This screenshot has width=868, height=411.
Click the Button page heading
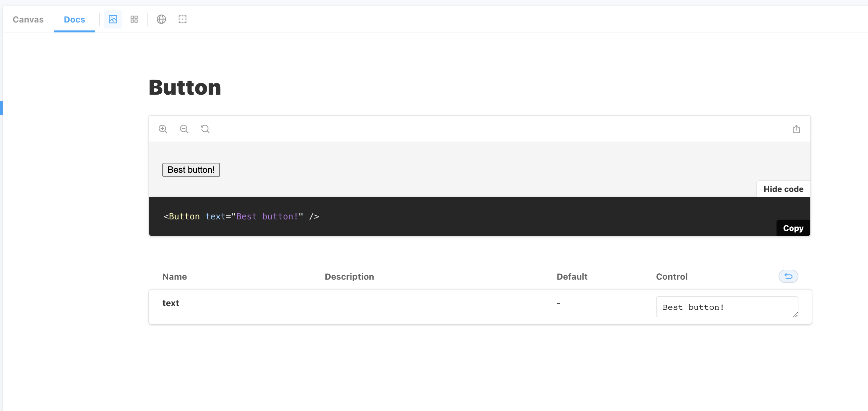coord(185,87)
